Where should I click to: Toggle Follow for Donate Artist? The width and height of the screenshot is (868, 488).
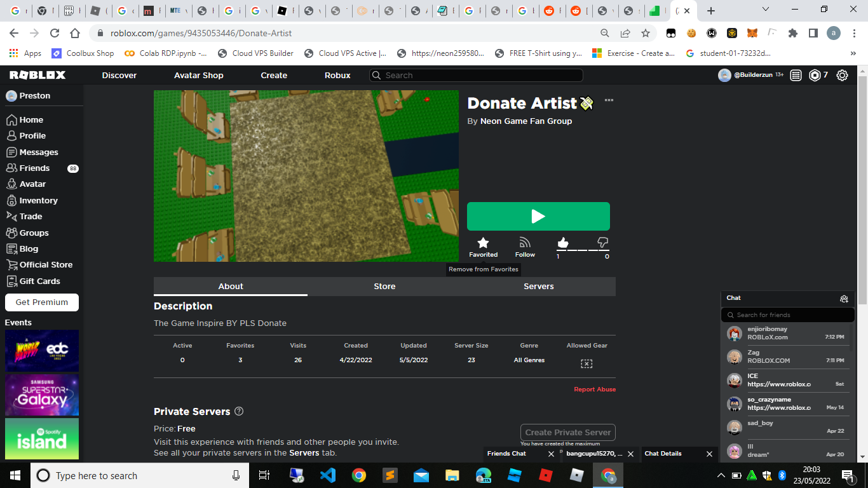tap(525, 247)
